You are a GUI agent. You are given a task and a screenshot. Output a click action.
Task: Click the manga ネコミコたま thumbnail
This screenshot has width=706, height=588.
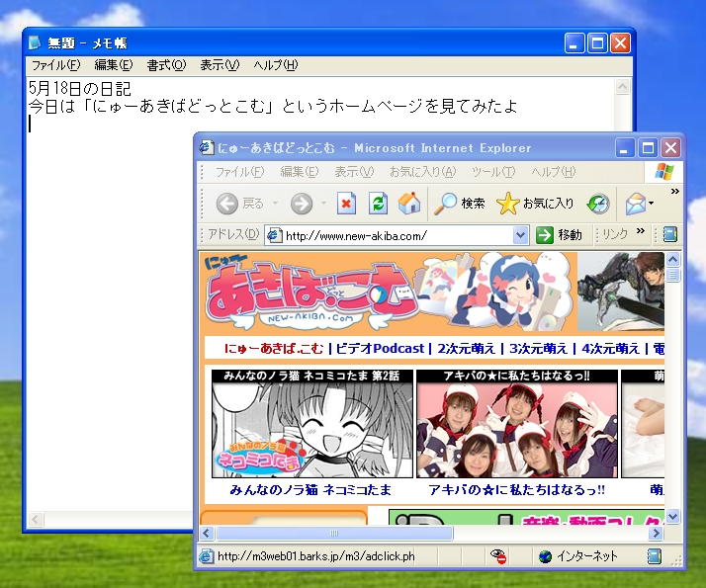(x=312, y=424)
